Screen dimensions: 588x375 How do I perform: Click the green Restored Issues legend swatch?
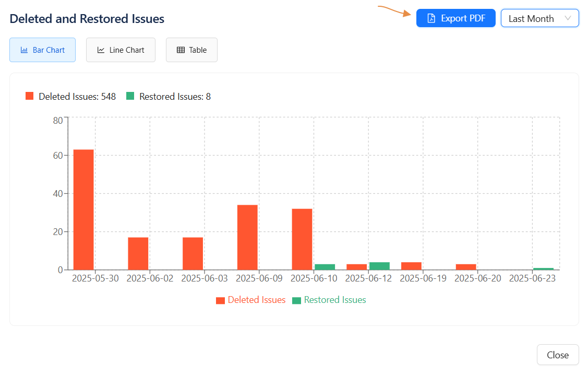point(297,300)
